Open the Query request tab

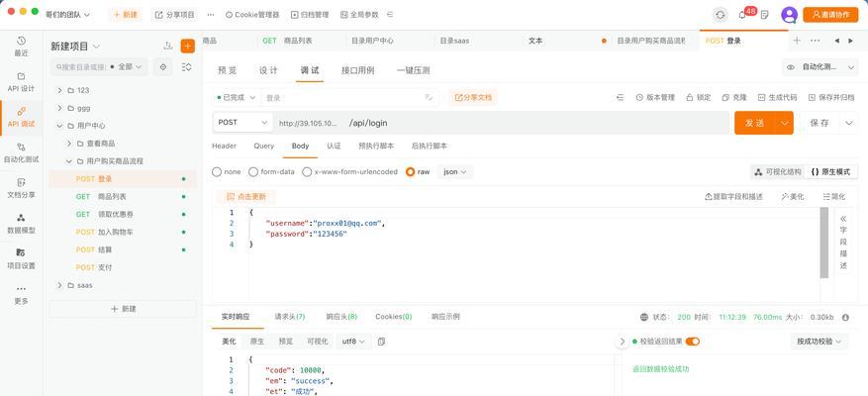tap(264, 147)
